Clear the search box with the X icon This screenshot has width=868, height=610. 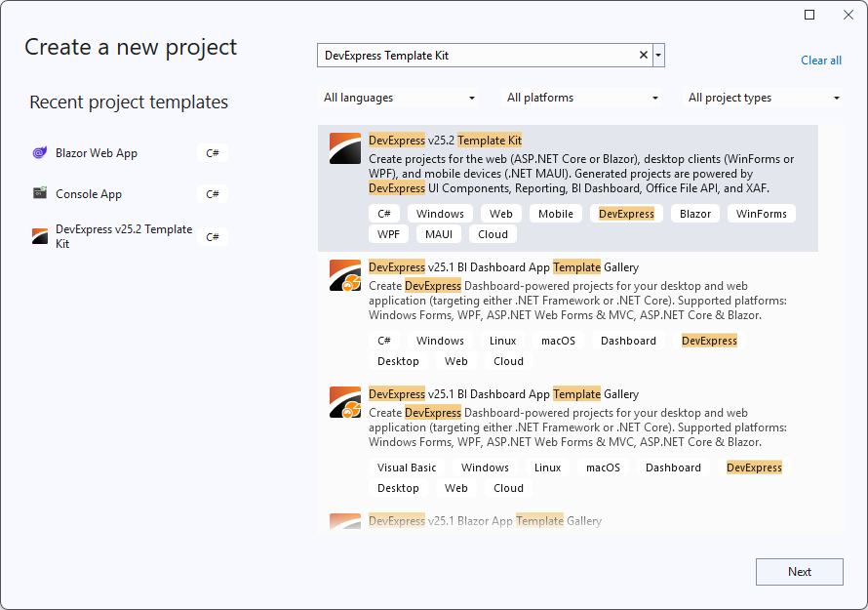coord(643,55)
